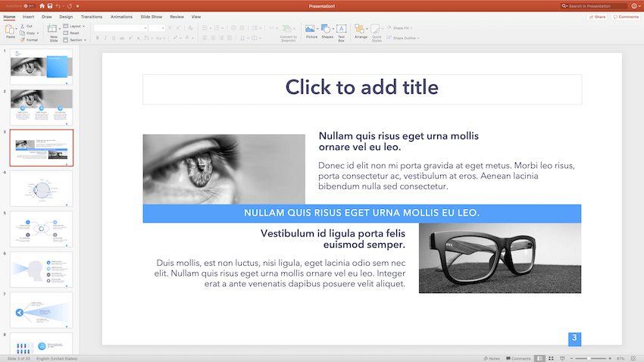Click the Comments button at top right
The width and height of the screenshot is (644, 362).
coord(626,17)
